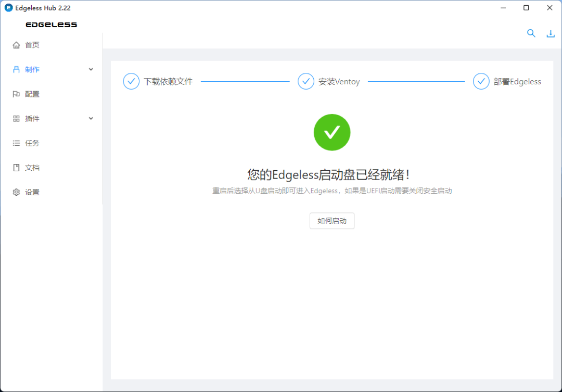Expand the 制作 submenu chevron
This screenshot has width=562, height=392.
[x=91, y=69]
